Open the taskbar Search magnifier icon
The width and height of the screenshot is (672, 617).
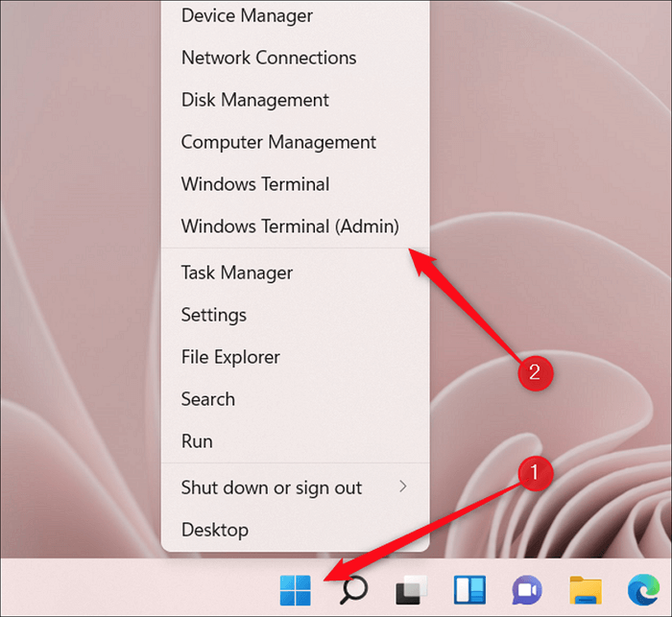[x=354, y=590]
